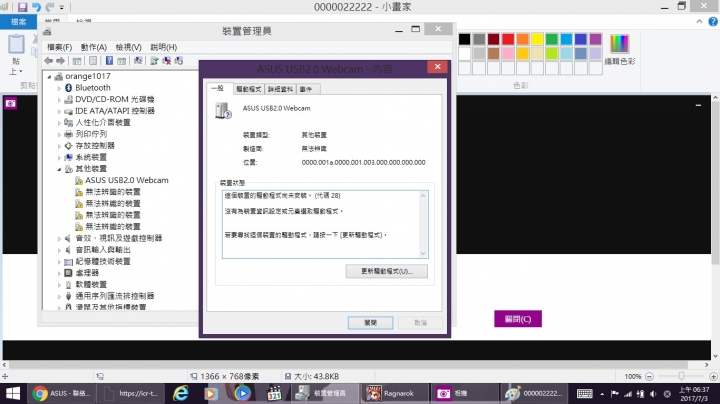Click the touch keyboard icon in system tray

click(x=585, y=393)
